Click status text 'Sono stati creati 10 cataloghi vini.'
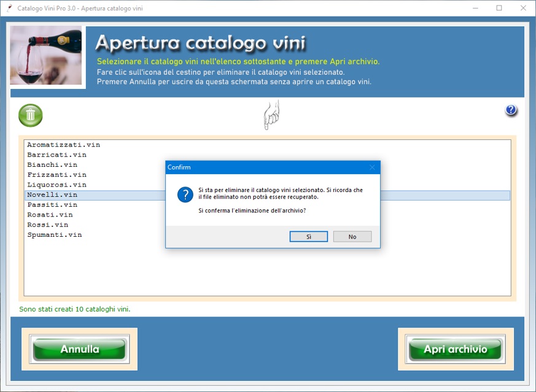Viewport: 536px width, 392px height. tap(75, 309)
